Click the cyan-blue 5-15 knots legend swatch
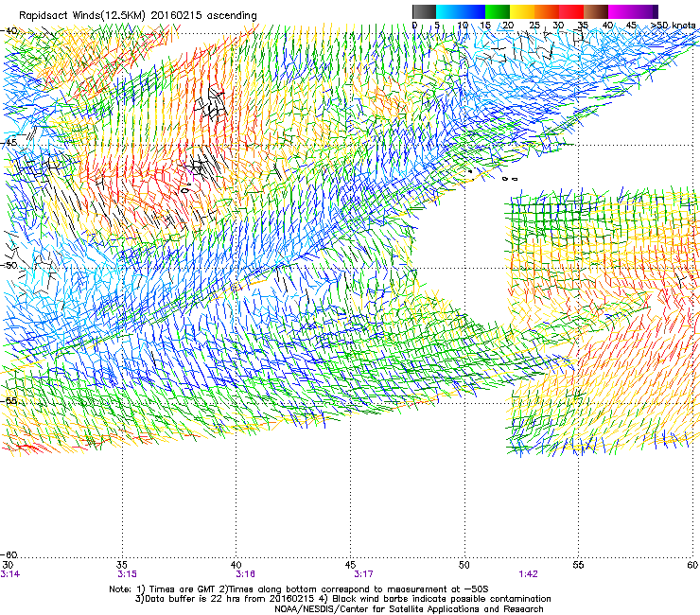Screen dimensions: 700x615 click(461, 11)
